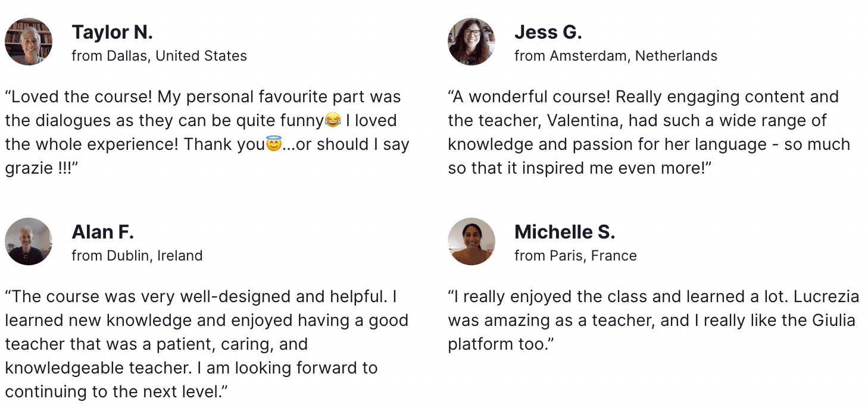The width and height of the screenshot is (868, 408).
Task: Click 'from Paris, France' location text
Action: 575,256
